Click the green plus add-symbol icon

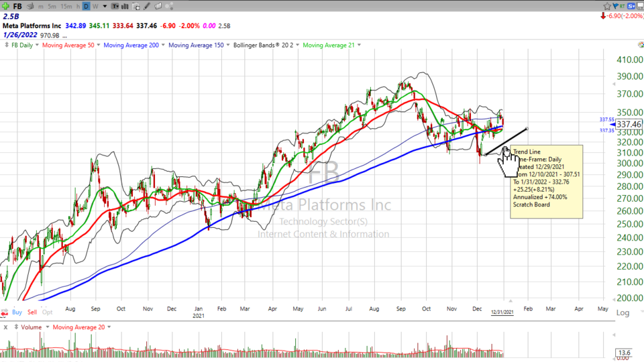tap(5, 6)
